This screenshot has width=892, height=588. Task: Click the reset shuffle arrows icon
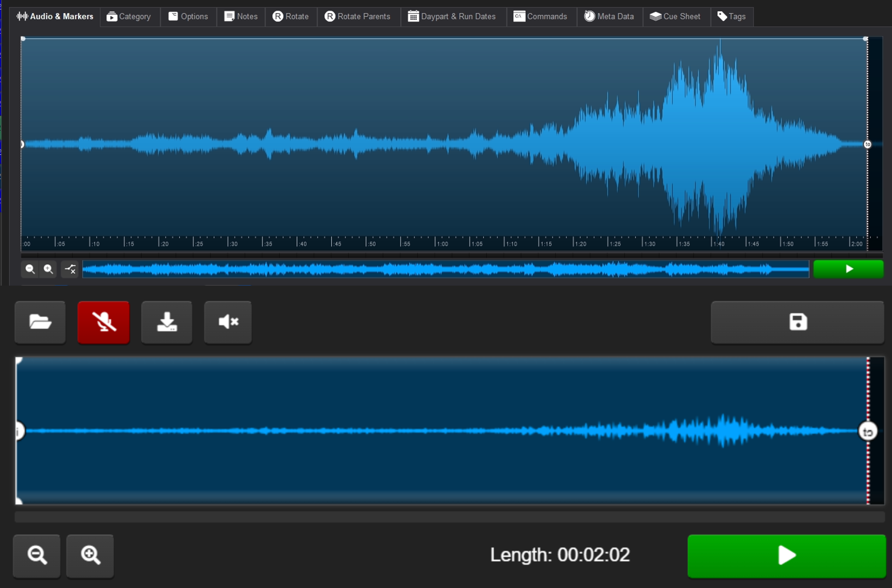tap(70, 269)
